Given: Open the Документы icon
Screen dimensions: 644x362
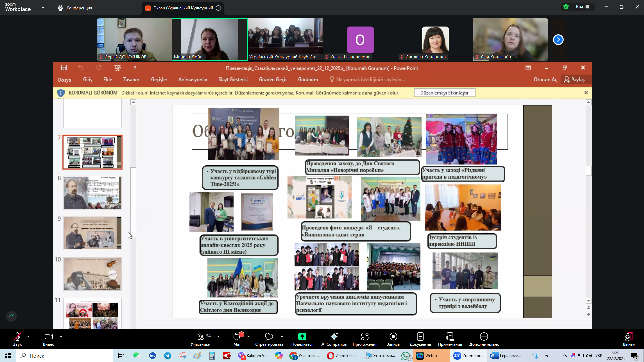Looking at the screenshot, I should pos(420,337).
